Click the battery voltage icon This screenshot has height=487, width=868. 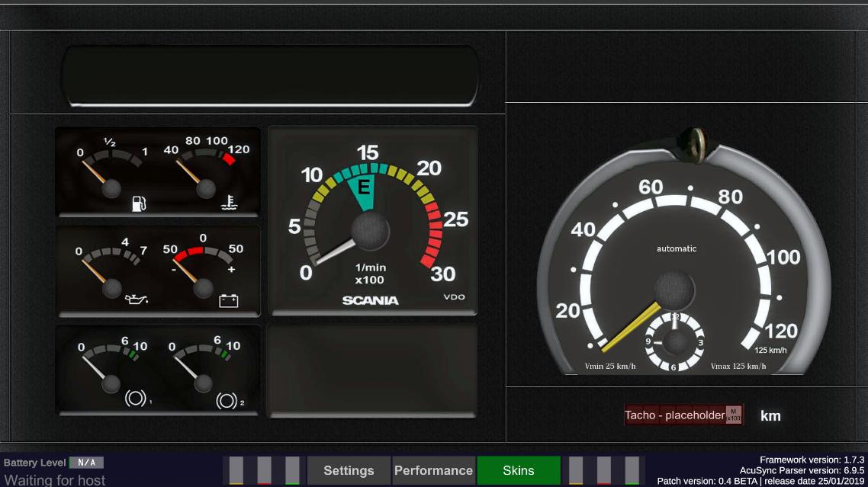click(228, 300)
